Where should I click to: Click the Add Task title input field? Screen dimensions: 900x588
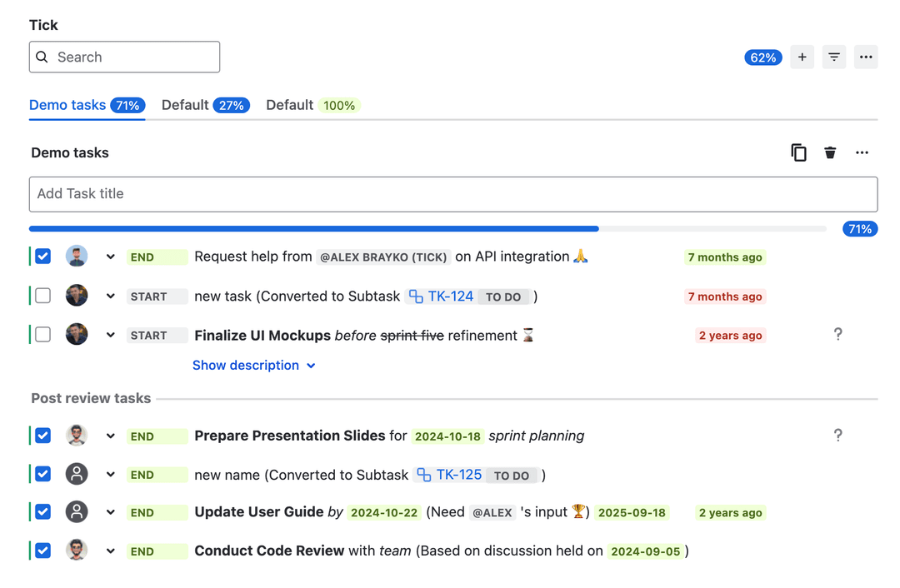pos(452,194)
